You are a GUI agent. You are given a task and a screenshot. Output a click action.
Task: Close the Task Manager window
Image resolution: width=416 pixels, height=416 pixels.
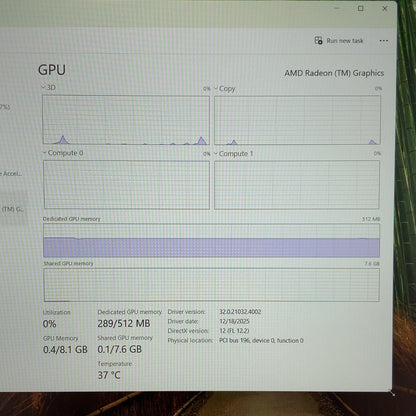coord(385,9)
